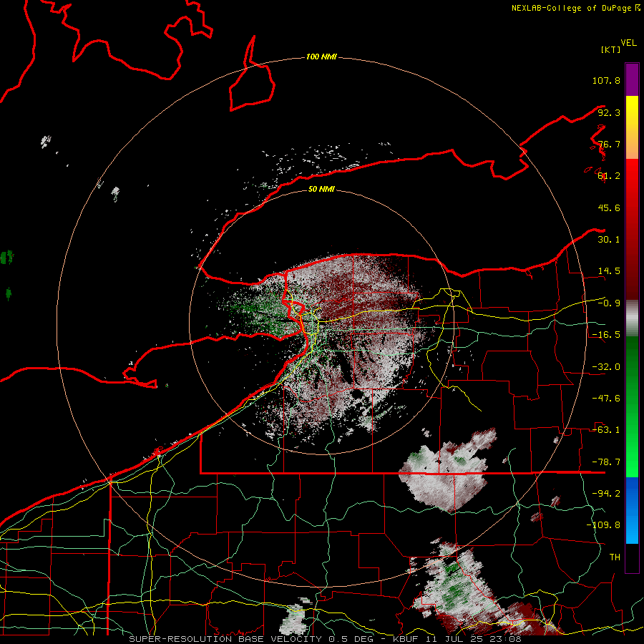
Task: Click the -94.2 velocity scale value
Action: [x=606, y=494]
